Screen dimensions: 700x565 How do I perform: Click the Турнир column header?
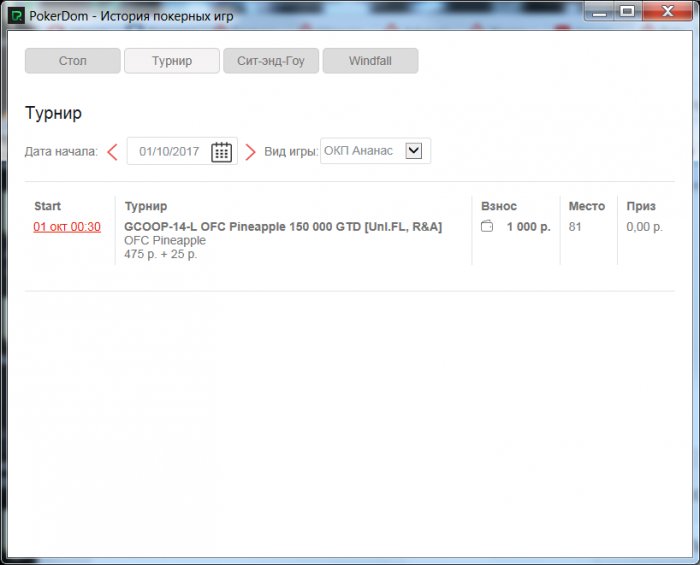[x=146, y=206]
